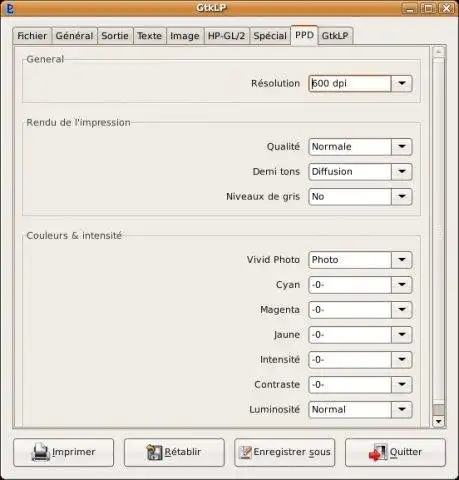Click the Couleurs & intensité heading
459x480 pixels.
pyautogui.click(x=74, y=235)
